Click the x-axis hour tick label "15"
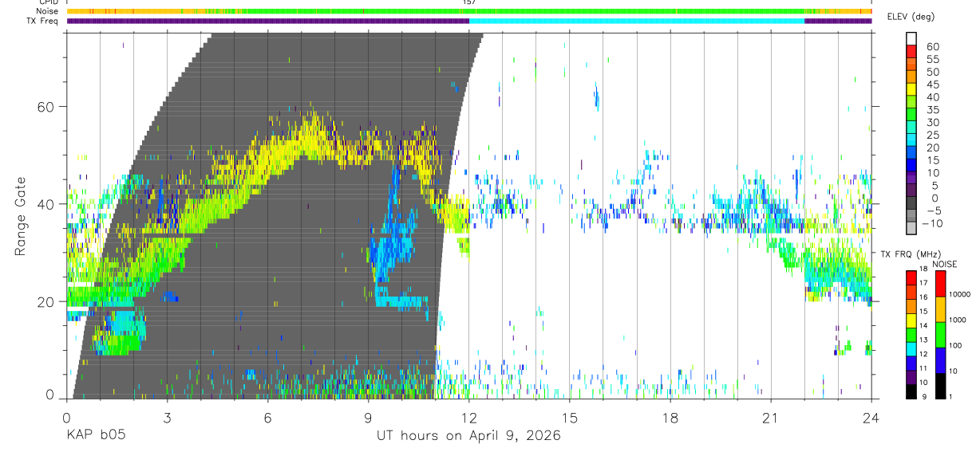The image size is (980, 452). coord(570,418)
